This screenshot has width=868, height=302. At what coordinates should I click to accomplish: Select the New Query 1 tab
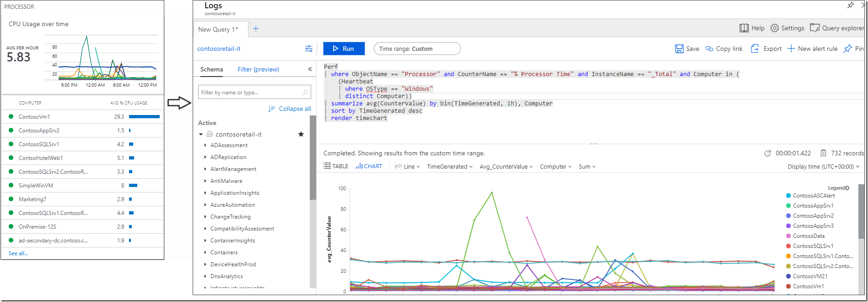pyautogui.click(x=221, y=29)
